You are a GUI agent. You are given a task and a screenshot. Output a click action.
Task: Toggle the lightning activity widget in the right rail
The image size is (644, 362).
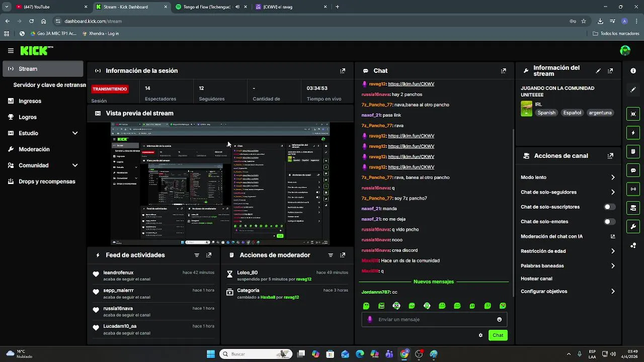pos(633,133)
